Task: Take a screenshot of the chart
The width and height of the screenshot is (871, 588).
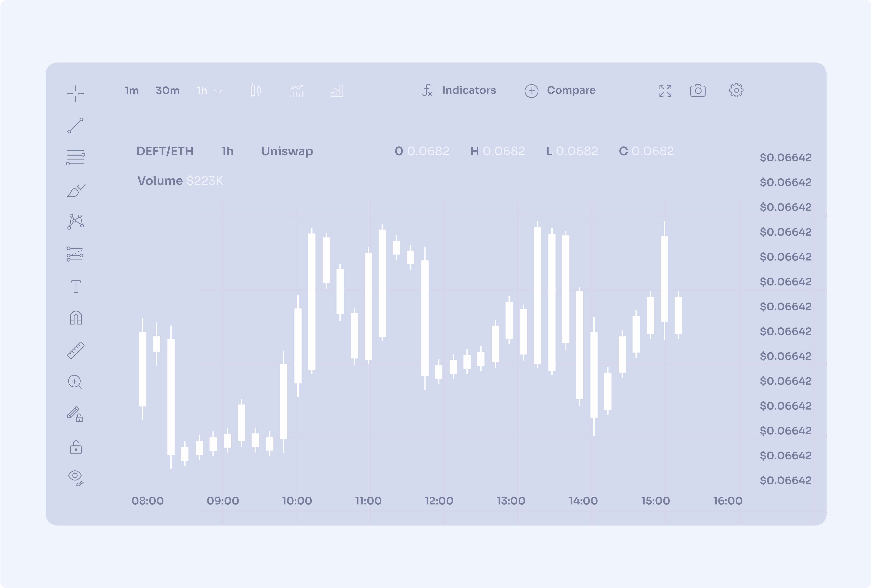Action: 698,91
